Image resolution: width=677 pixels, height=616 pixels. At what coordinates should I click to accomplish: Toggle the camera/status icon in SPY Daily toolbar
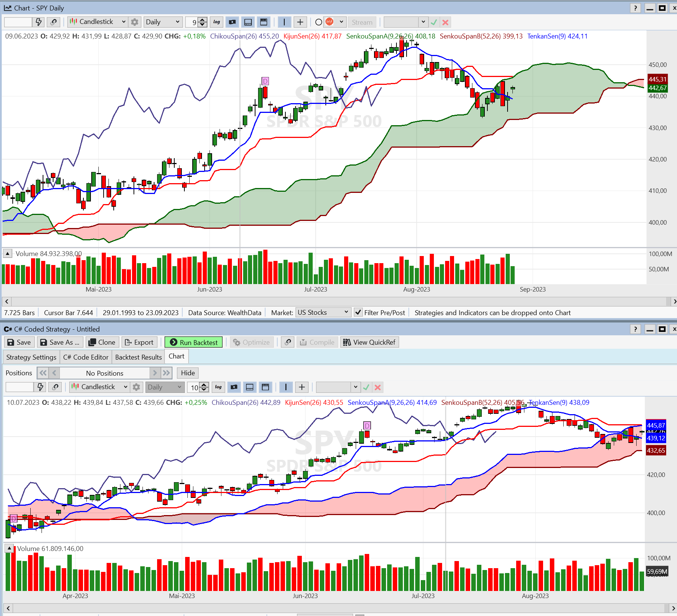[x=232, y=22]
